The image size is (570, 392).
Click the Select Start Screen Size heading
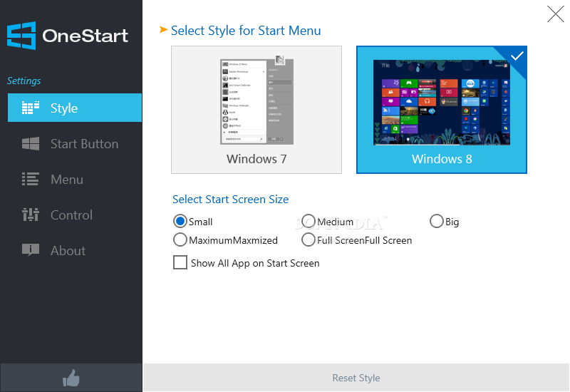coord(230,200)
